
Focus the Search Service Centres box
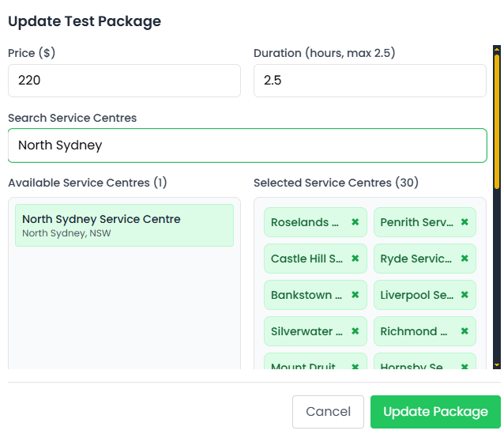246,145
